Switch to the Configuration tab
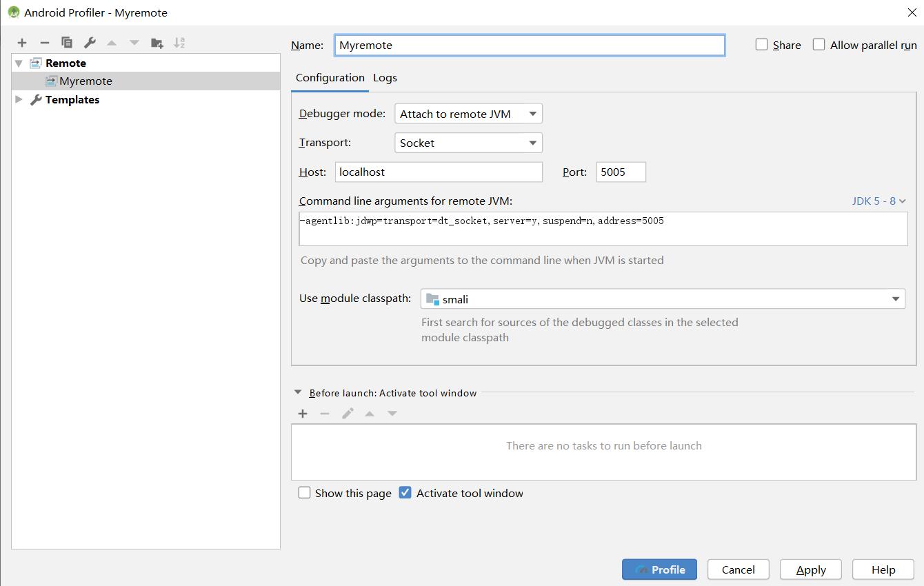The height and width of the screenshot is (586, 924). click(330, 78)
